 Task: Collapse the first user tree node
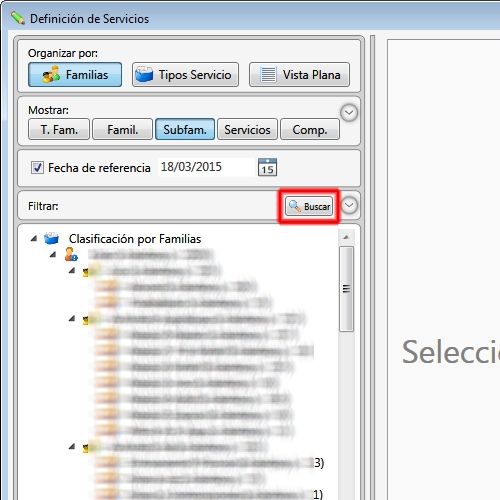pos(53,255)
